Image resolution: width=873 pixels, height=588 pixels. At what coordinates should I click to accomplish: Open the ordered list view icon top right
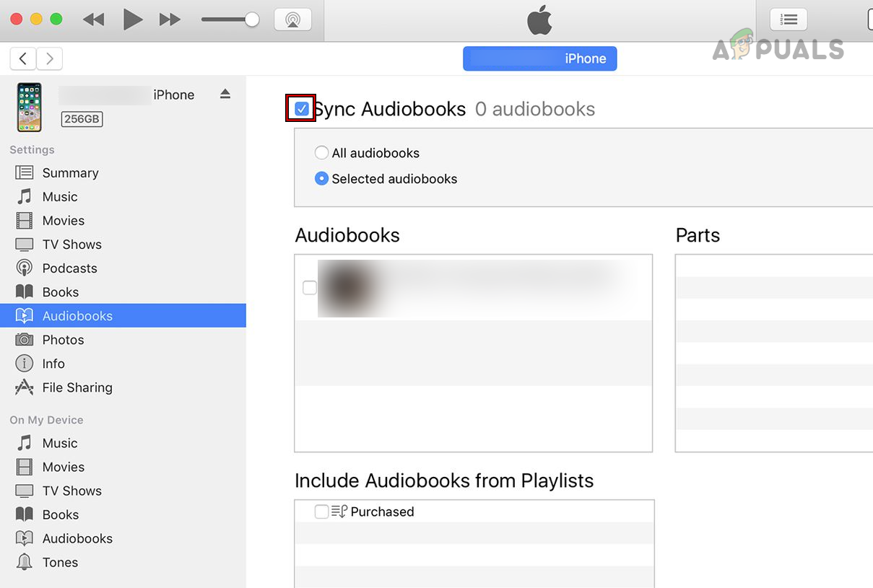(x=788, y=19)
